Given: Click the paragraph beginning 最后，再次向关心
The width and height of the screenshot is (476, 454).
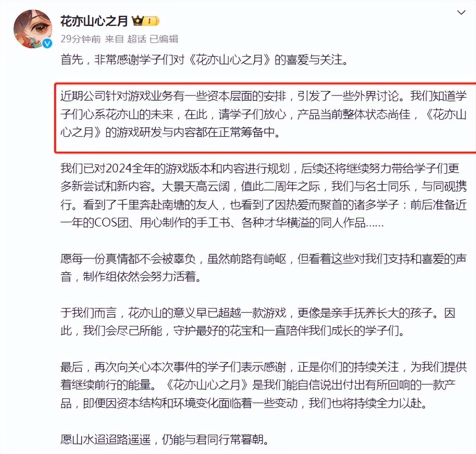Looking at the screenshot, I should 263,385.
